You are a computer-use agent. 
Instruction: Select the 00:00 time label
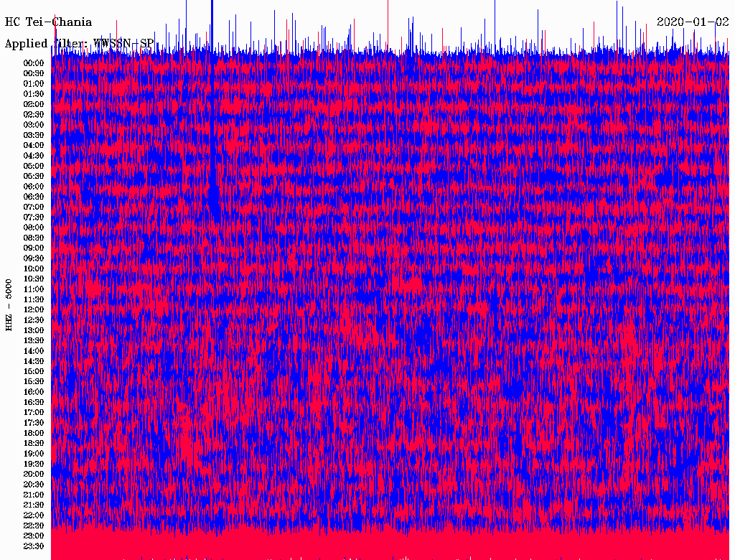pos(34,63)
